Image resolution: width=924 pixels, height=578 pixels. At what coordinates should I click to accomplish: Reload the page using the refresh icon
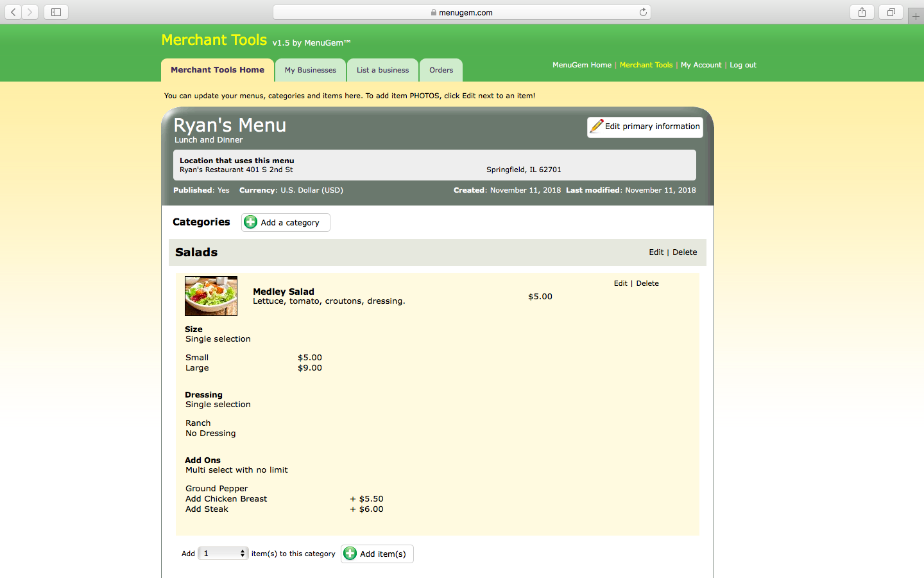tap(643, 12)
